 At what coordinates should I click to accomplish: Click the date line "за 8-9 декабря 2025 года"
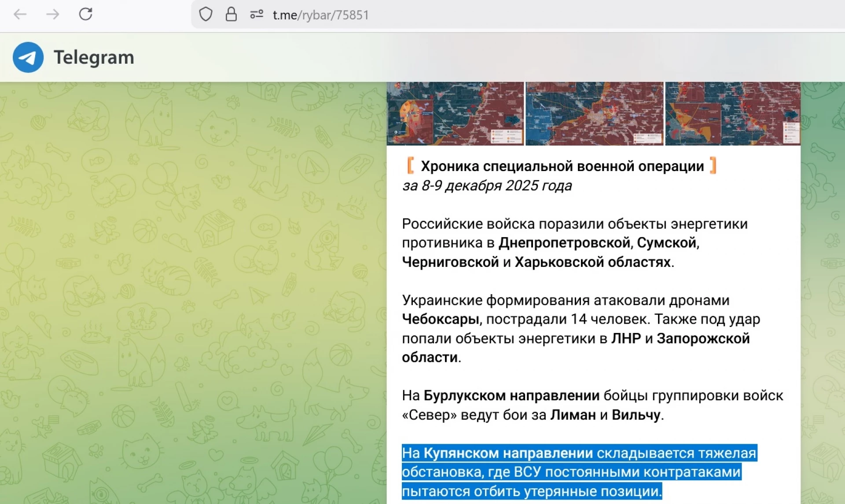(487, 186)
